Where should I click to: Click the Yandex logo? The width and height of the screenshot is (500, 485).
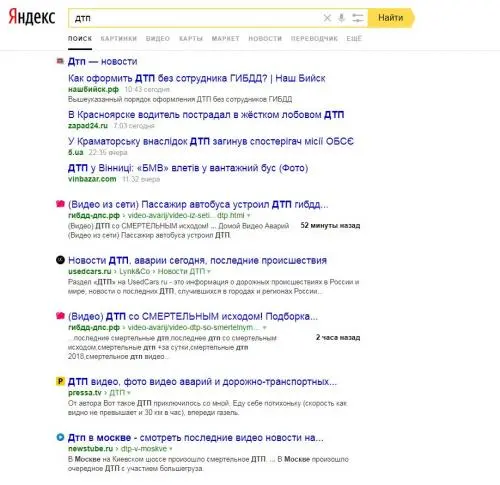[32, 17]
